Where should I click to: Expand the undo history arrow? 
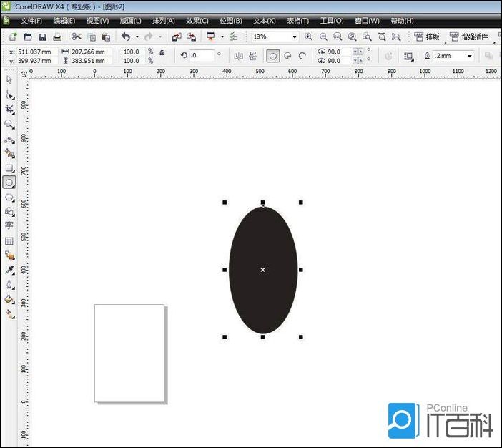pos(137,36)
